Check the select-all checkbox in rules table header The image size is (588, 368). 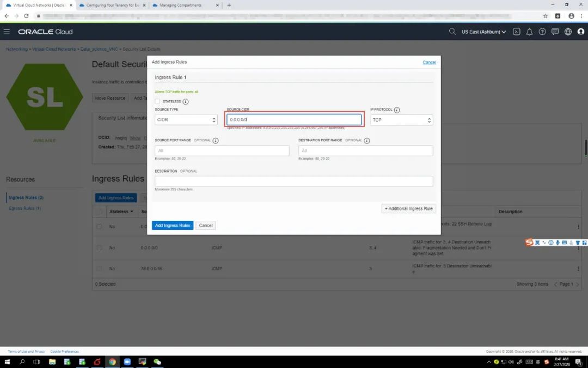100,212
